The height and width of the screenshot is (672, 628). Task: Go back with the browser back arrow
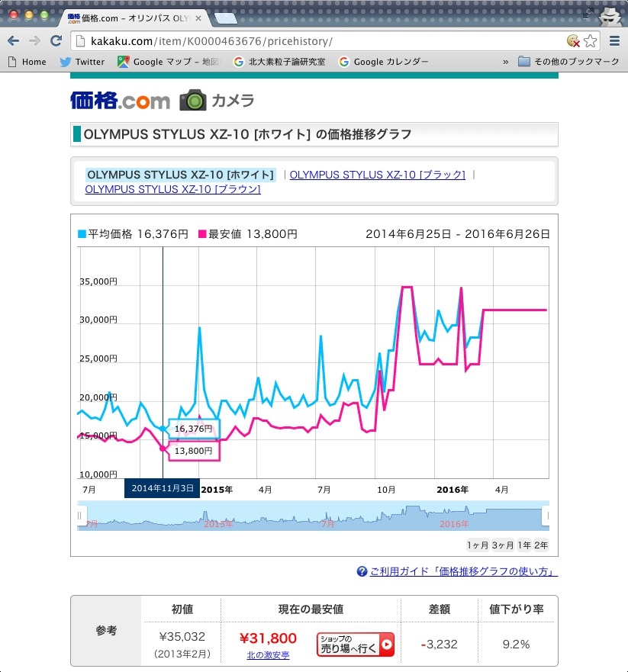13,40
